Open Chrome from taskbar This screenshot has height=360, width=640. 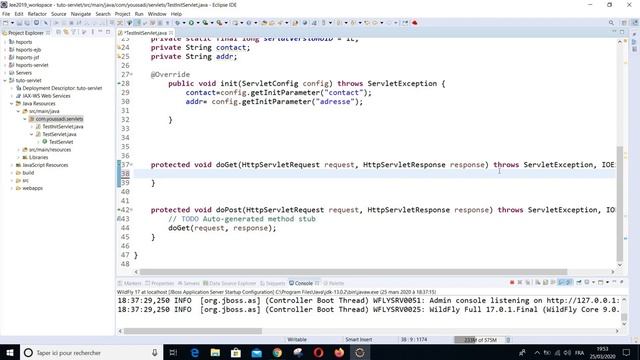click(x=277, y=353)
